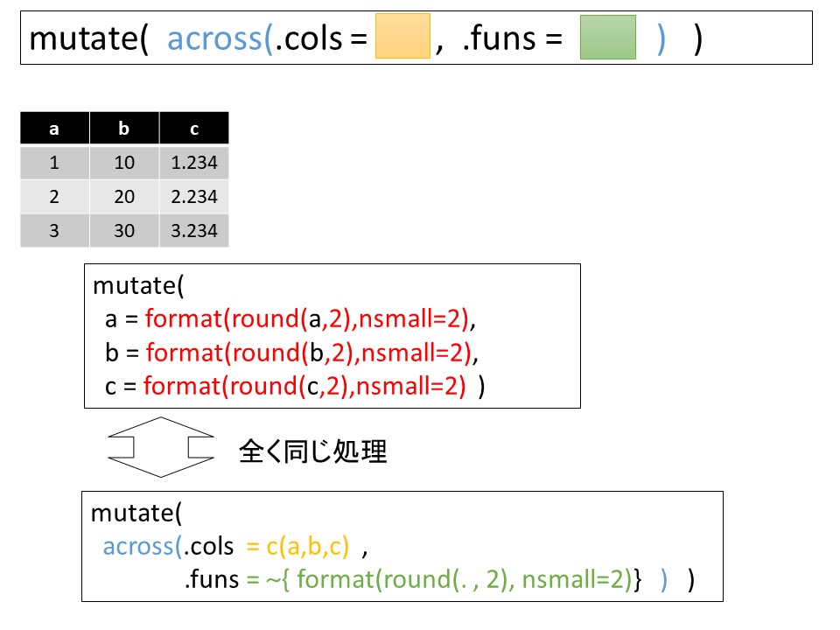The image size is (840, 630).
Task: Select table header cell 'a'
Action: [x=54, y=129]
